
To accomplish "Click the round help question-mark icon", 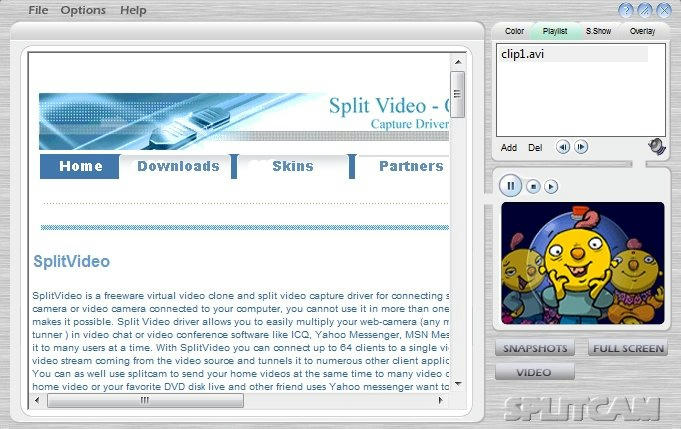I will click(626, 10).
